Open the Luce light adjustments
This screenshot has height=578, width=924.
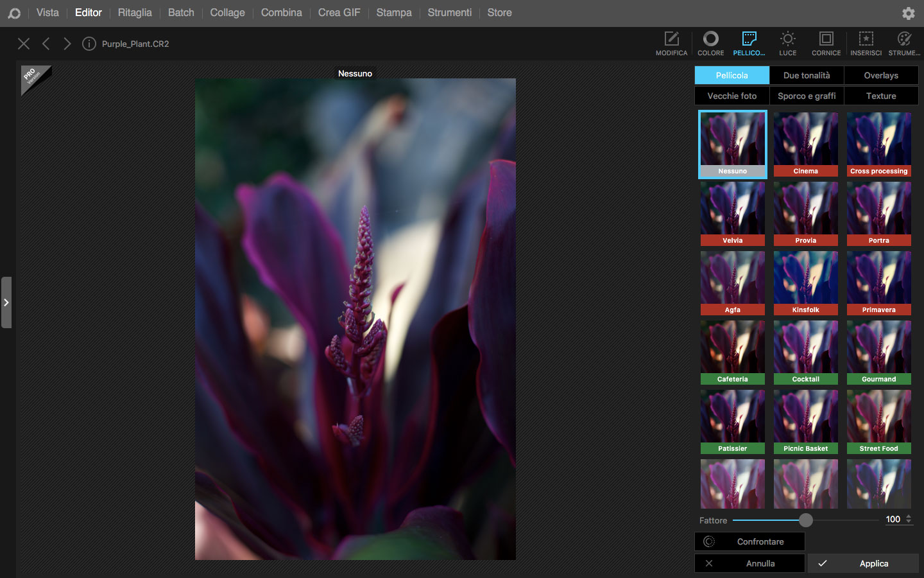point(787,44)
